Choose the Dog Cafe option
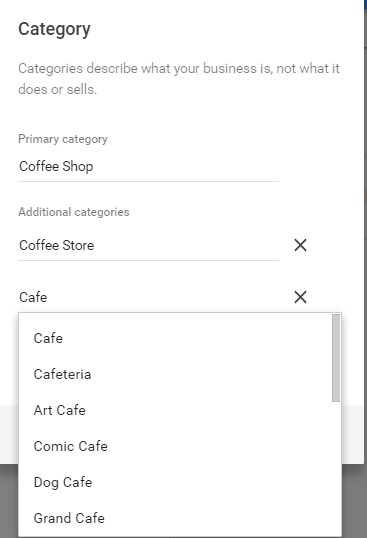The height and width of the screenshot is (538, 367). 175,482
